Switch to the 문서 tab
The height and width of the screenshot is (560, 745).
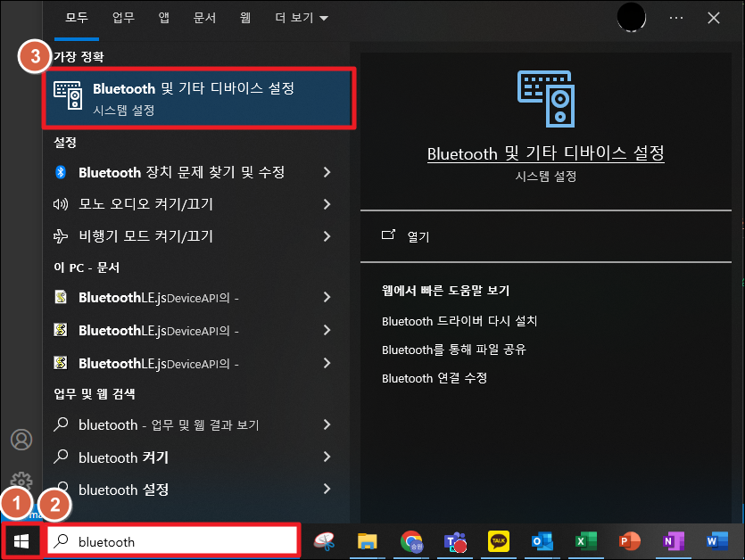[204, 18]
